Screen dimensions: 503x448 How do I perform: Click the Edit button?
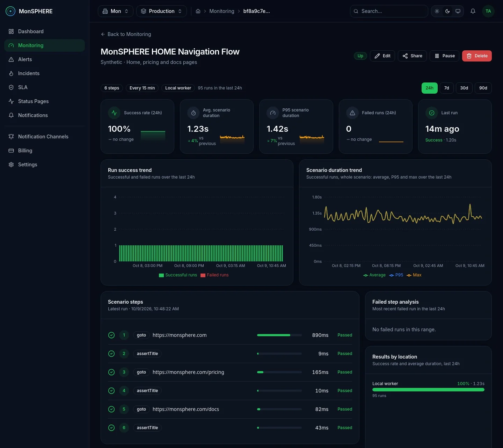[x=382, y=56]
